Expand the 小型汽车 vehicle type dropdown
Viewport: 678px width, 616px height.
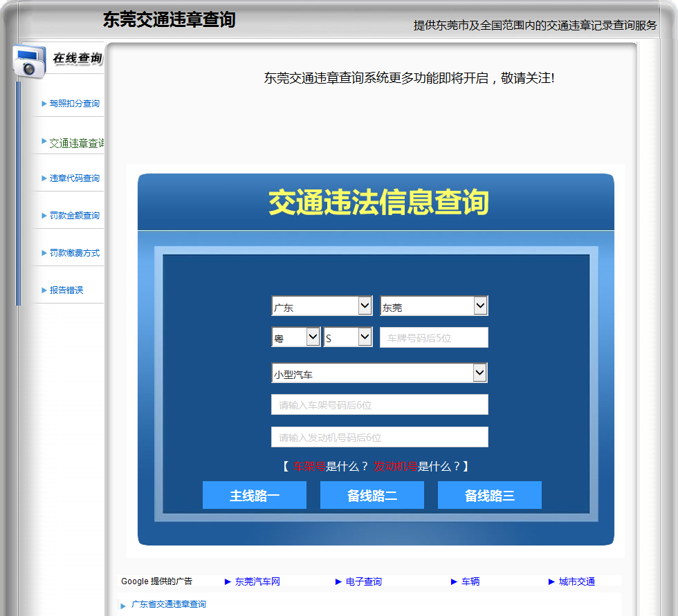(x=379, y=373)
